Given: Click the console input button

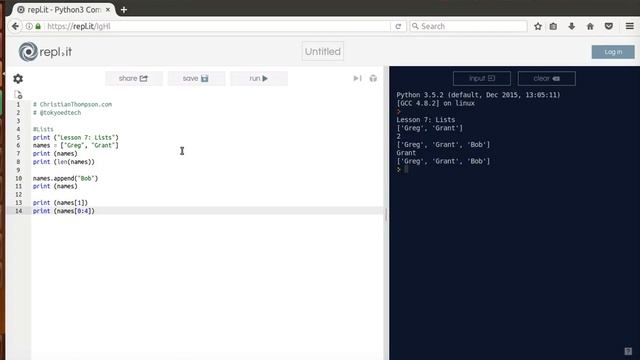Looking at the screenshot, I should pos(482,78).
